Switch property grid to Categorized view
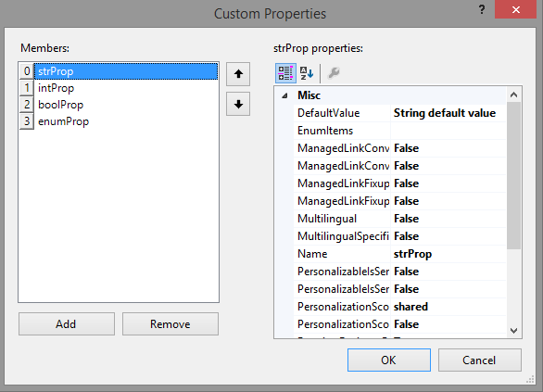 (x=285, y=73)
